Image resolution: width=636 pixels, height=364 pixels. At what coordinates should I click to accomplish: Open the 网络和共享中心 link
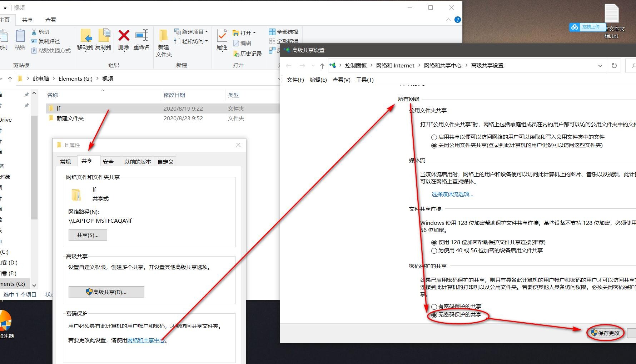[x=146, y=340]
